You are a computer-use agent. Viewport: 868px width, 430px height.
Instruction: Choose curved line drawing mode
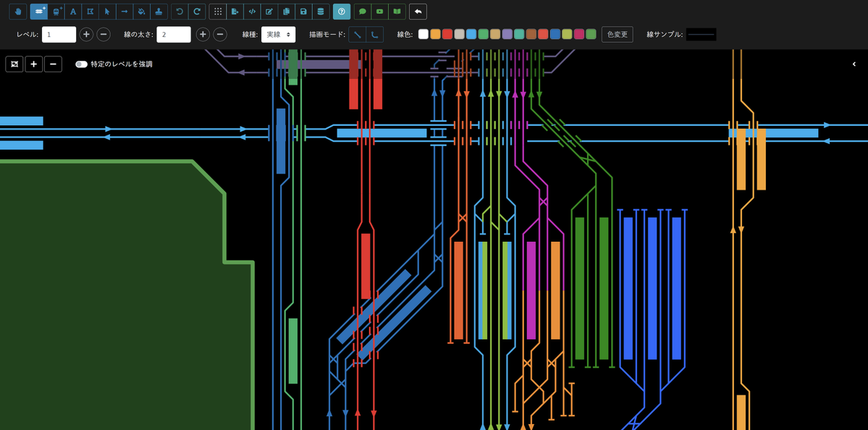tap(375, 34)
